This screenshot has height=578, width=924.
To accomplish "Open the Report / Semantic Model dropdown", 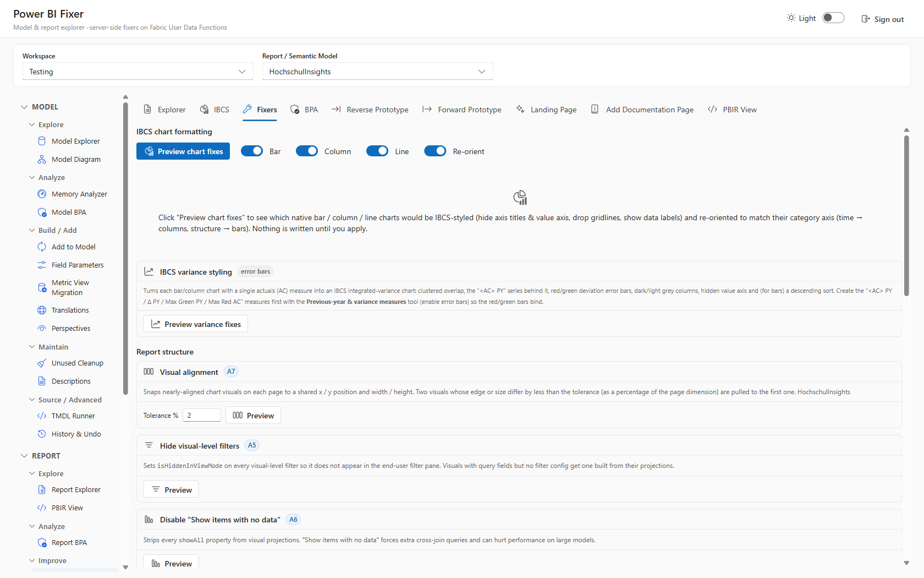I will (377, 72).
